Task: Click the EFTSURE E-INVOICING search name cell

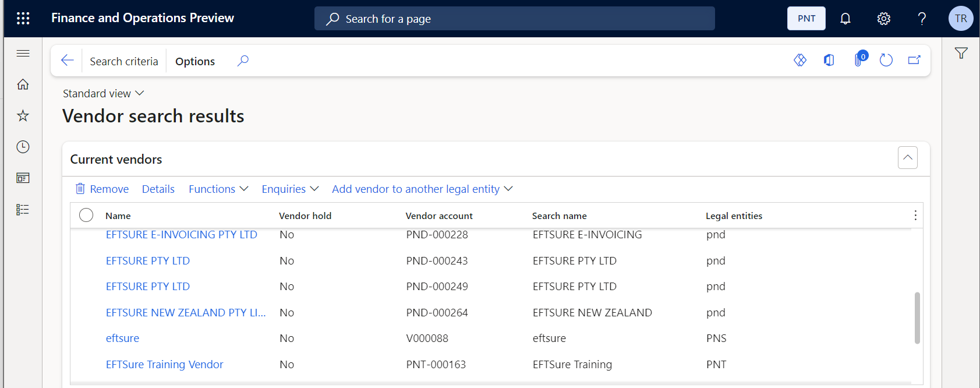Action: click(588, 235)
